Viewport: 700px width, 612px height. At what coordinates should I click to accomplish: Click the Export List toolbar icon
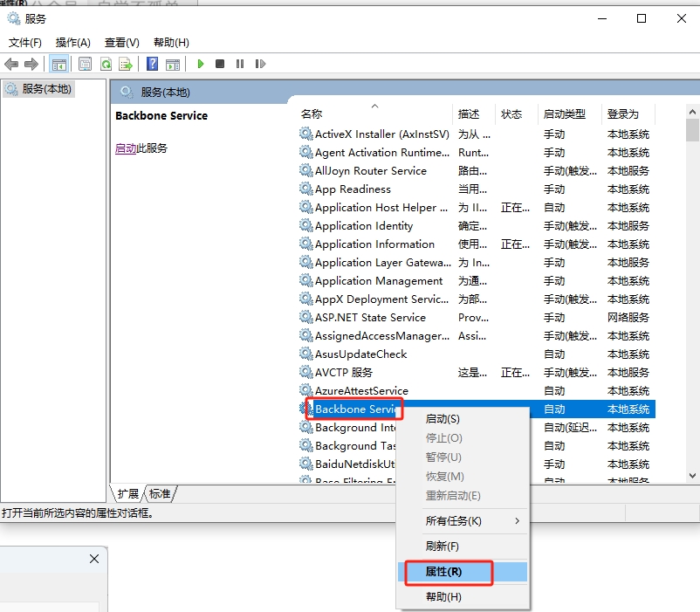126,64
